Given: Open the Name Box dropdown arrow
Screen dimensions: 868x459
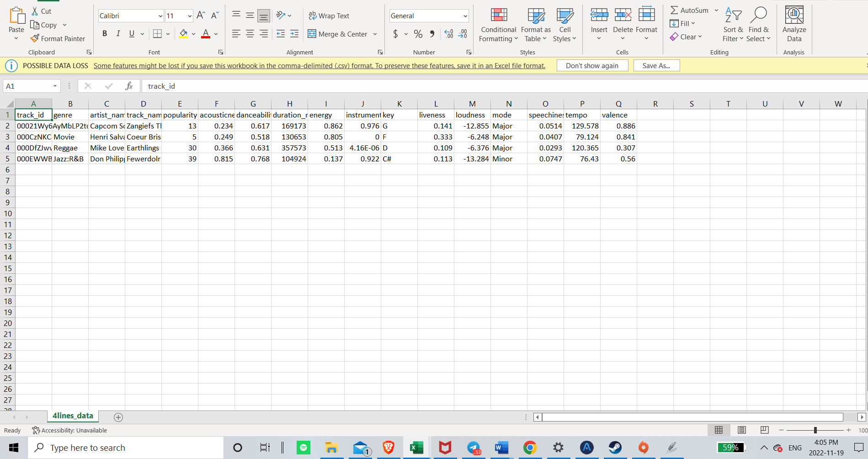Looking at the screenshot, I should point(55,86).
